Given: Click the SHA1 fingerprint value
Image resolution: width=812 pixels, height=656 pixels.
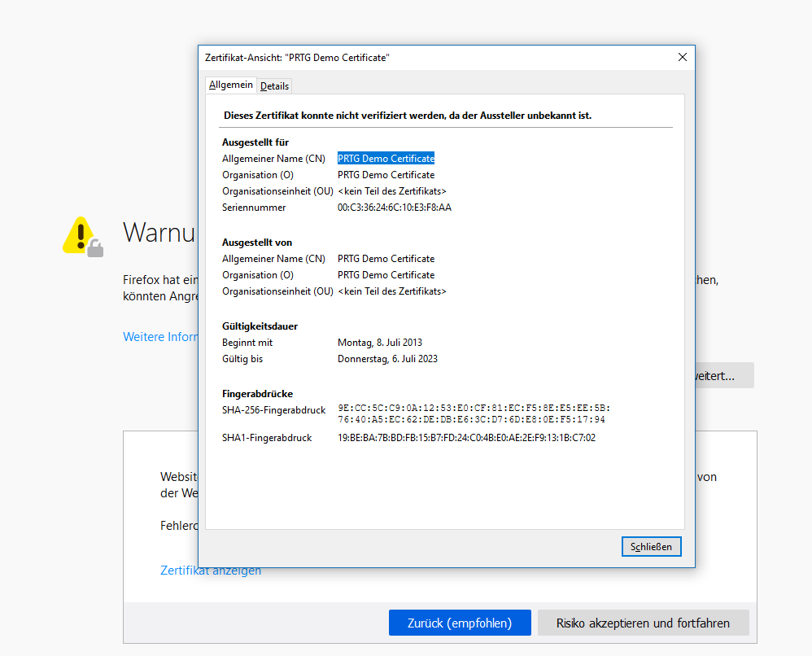Looking at the screenshot, I should tap(466, 438).
